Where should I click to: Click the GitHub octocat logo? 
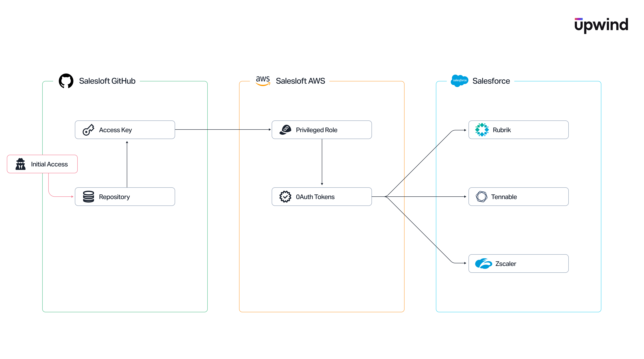click(x=66, y=81)
